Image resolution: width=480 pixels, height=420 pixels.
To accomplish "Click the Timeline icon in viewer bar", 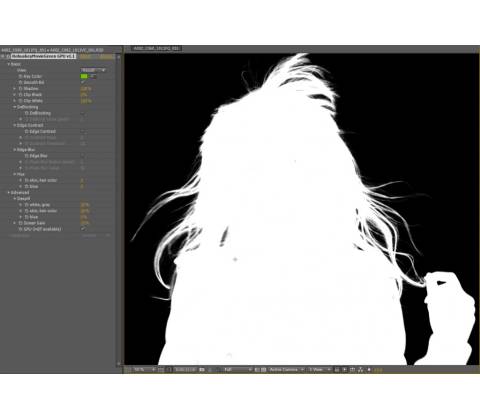I will (x=352, y=370).
